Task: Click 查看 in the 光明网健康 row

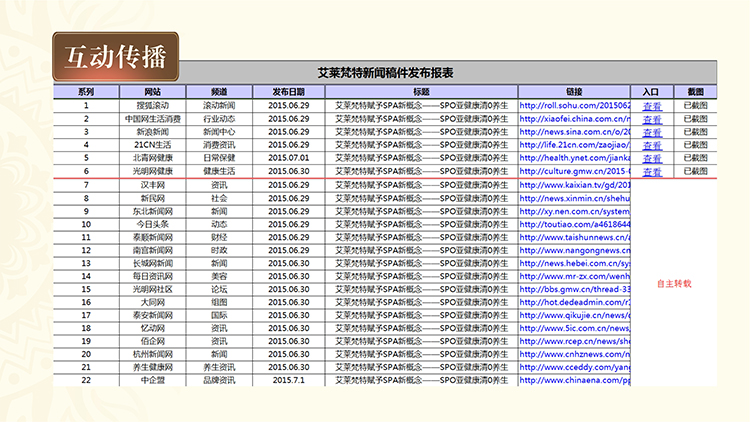Action: tap(652, 172)
